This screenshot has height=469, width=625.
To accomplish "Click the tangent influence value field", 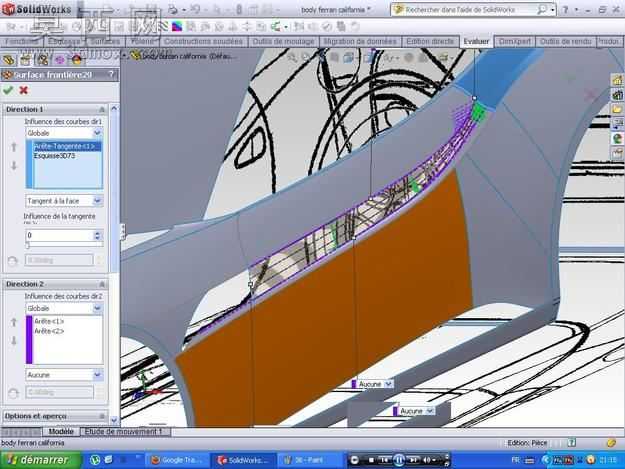I will click(59, 235).
